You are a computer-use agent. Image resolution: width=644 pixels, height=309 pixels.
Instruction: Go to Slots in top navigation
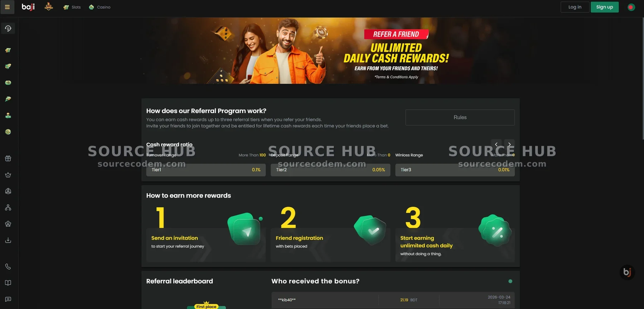point(72,7)
